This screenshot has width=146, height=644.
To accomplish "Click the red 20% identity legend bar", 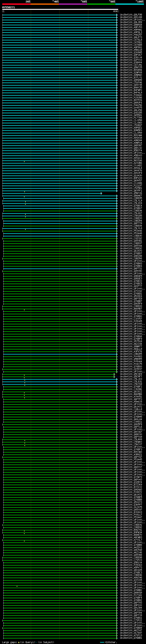I will point(16,4).
